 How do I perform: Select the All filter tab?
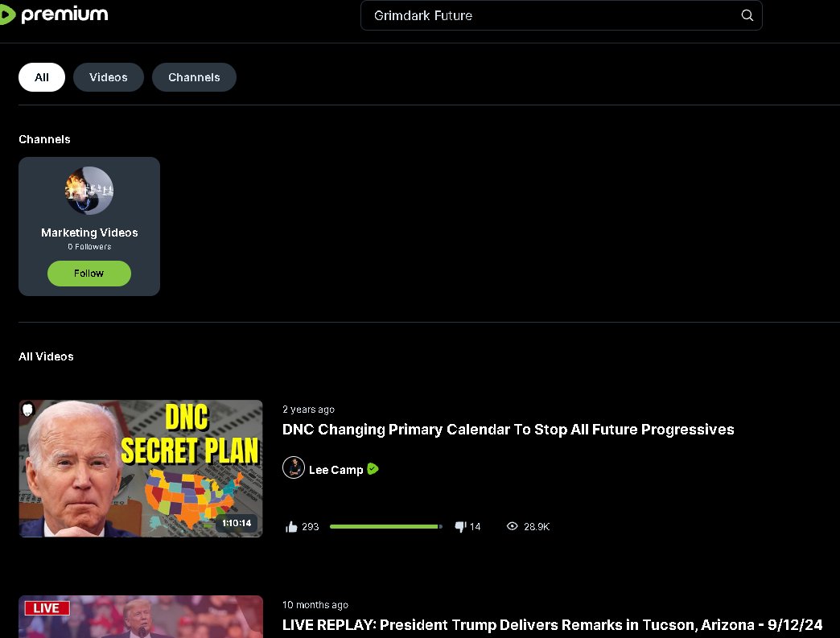42,77
